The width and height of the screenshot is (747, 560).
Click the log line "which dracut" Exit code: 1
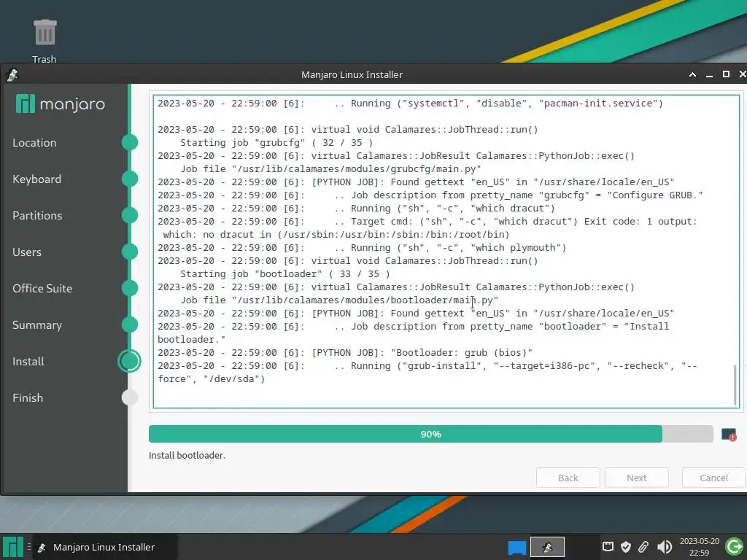point(427,222)
